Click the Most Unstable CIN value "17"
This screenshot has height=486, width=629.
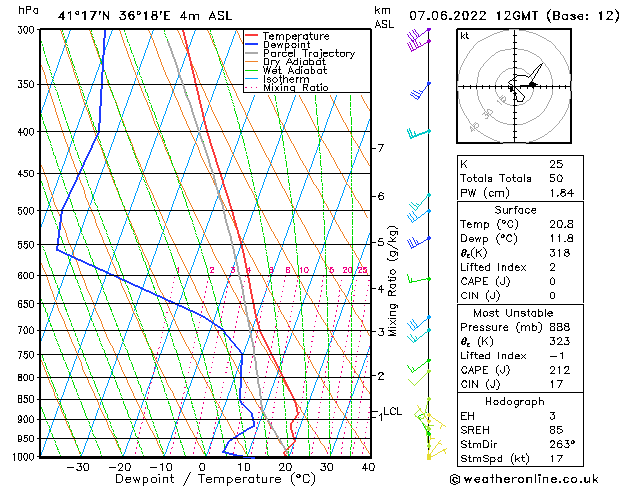pos(556,384)
